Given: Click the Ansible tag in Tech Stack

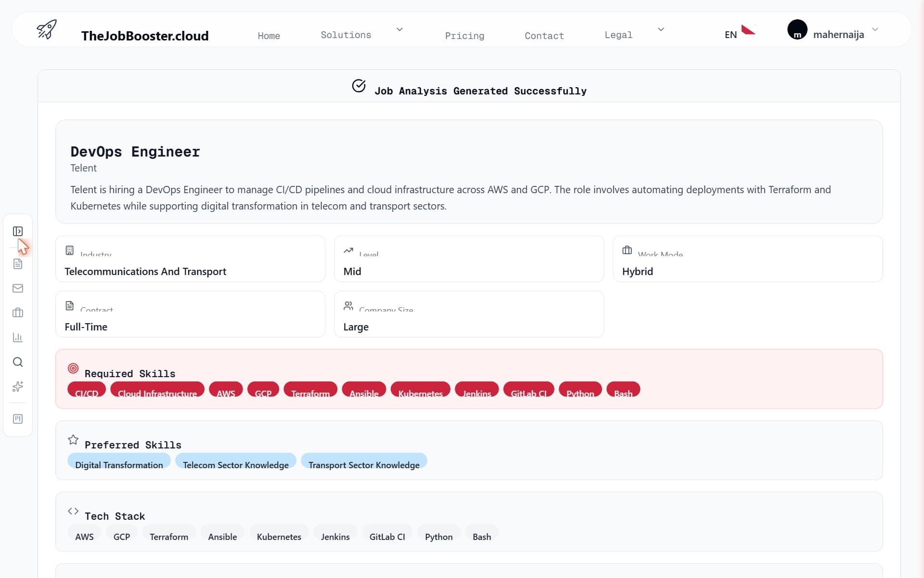Looking at the screenshot, I should pyautogui.click(x=222, y=533).
